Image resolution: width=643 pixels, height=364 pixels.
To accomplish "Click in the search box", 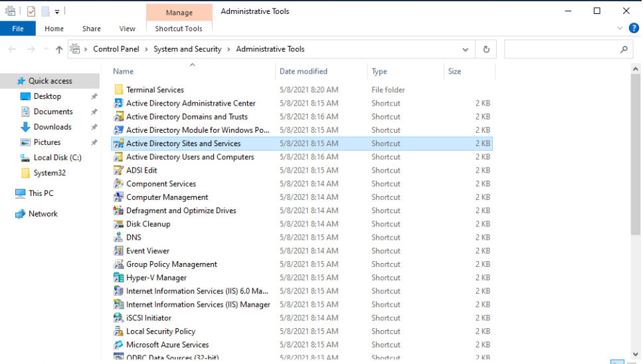I will point(561,49).
